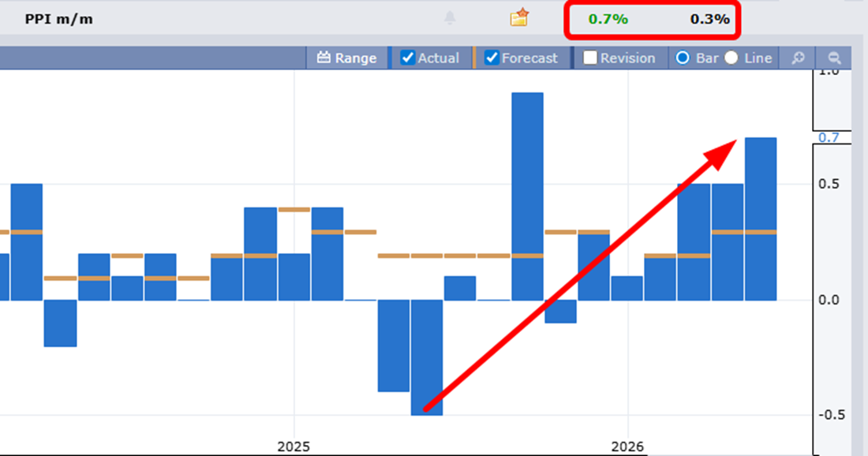Click the PPI m/m event title
Image resolution: width=868 pixels, height=456 pixels.
58,19
